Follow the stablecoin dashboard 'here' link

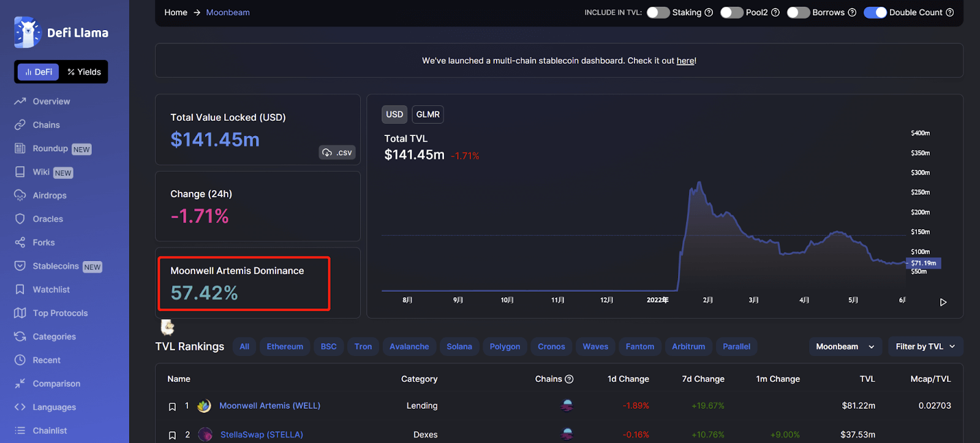pyautogui.click(x=685, y=61)
